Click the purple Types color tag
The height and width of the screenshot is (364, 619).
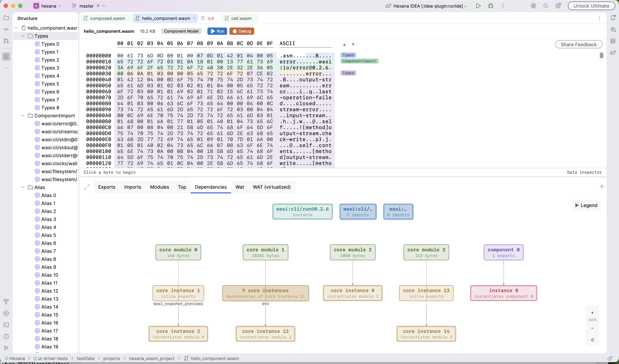[x=348, y=73]
